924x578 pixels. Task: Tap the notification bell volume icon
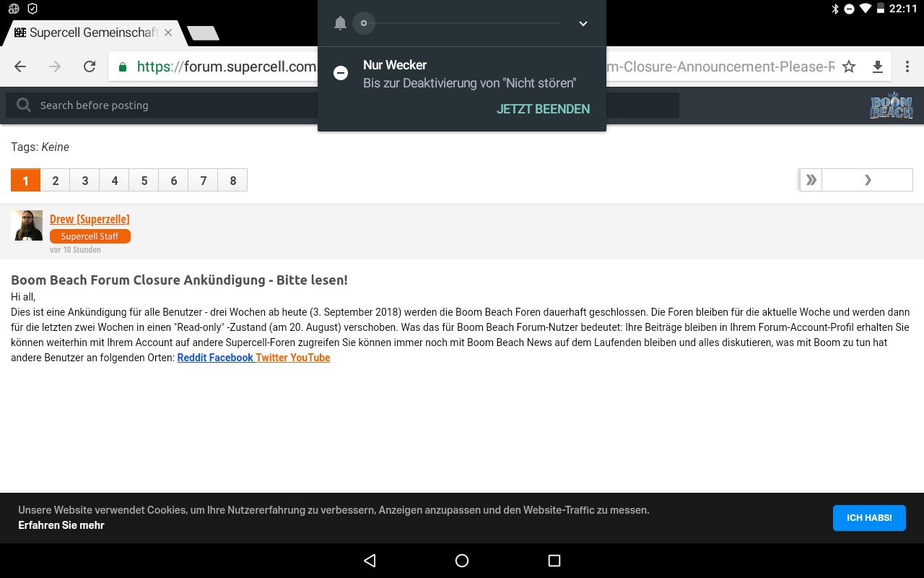coord(340,23)
